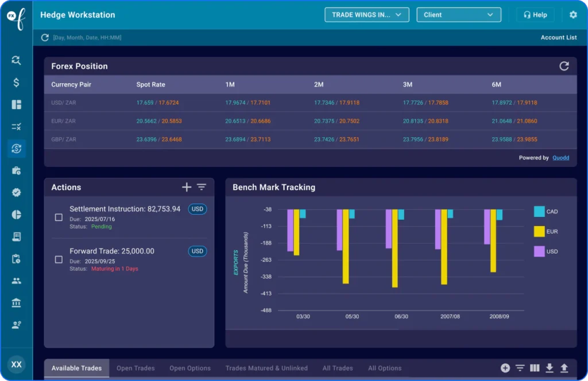Click the download icon in trades toolbar
The height and width of the screenshot is (381, 588).
point(550,368)
